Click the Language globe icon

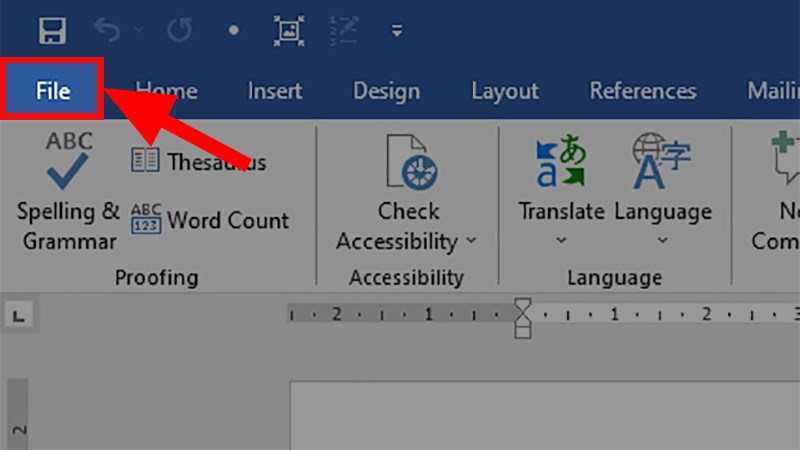pyautogui.click(x=661, y=161)
